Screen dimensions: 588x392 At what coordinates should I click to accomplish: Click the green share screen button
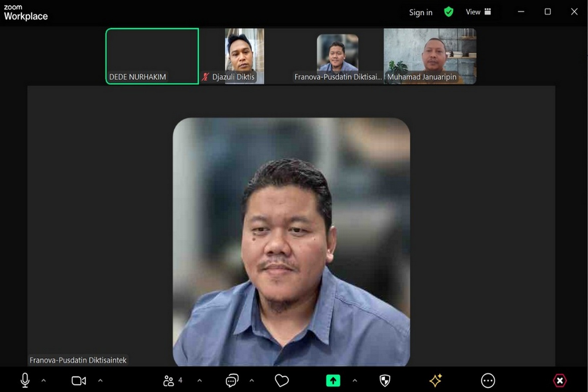click(x=333, y=381)
